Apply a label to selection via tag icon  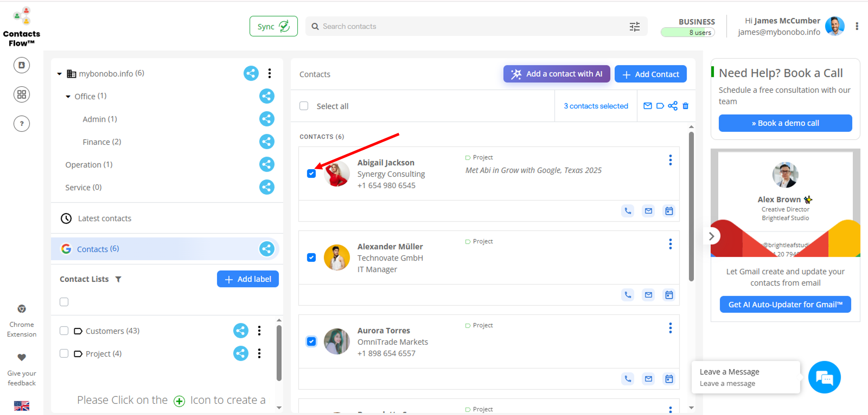click(660, 105)
